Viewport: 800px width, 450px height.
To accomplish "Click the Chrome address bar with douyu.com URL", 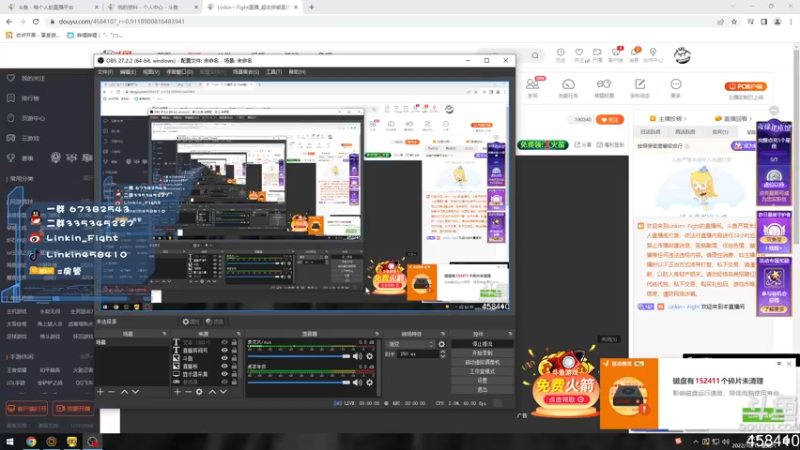I will click(x=378, y=22).
